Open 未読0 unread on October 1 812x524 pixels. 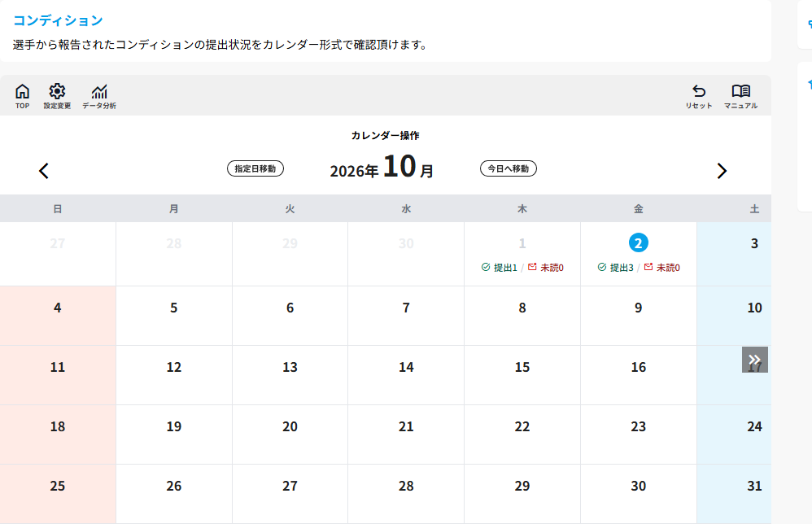(546, 268)
